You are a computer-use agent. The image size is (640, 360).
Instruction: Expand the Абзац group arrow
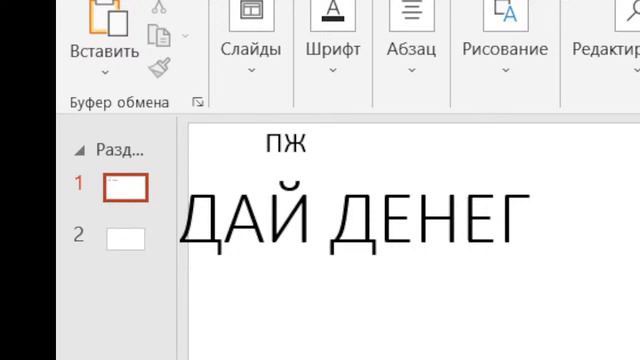coord(412,70)
